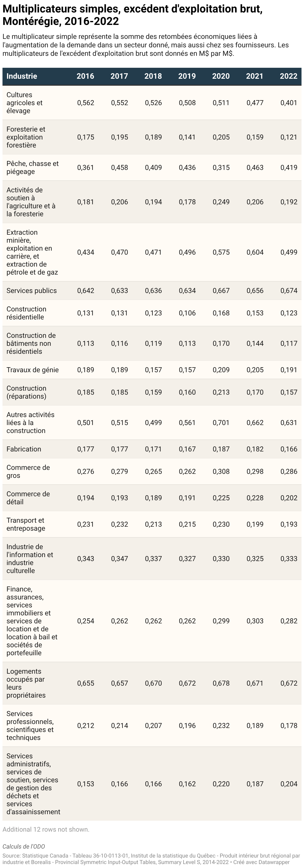Click the Industrie column header
Screen dimensions: 304x868
22,76
